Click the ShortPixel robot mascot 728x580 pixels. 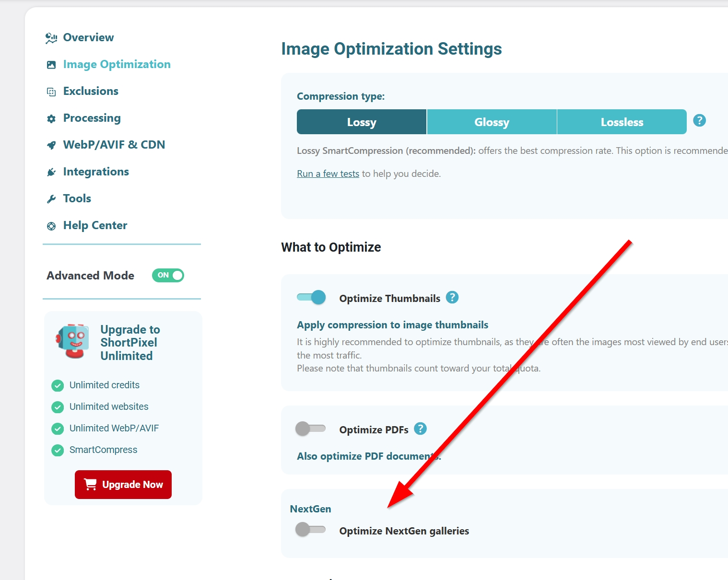(x=72, y=340)
